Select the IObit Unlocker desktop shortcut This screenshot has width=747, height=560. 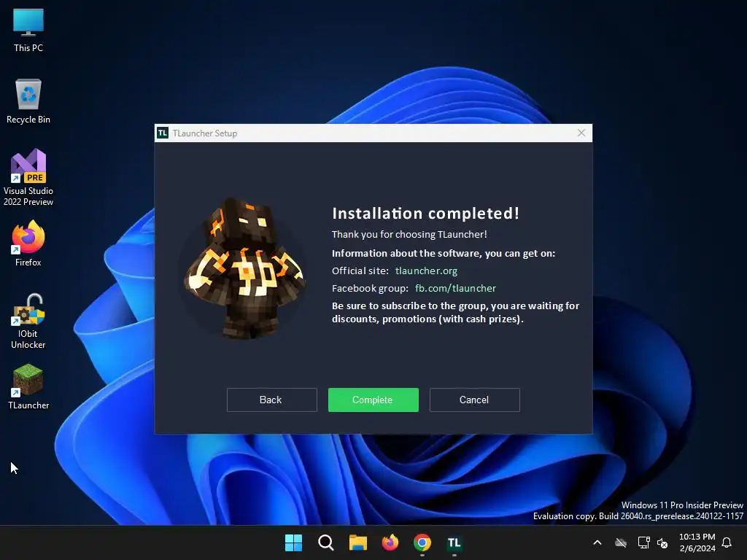pyautogui.click(x=28, y=322)
